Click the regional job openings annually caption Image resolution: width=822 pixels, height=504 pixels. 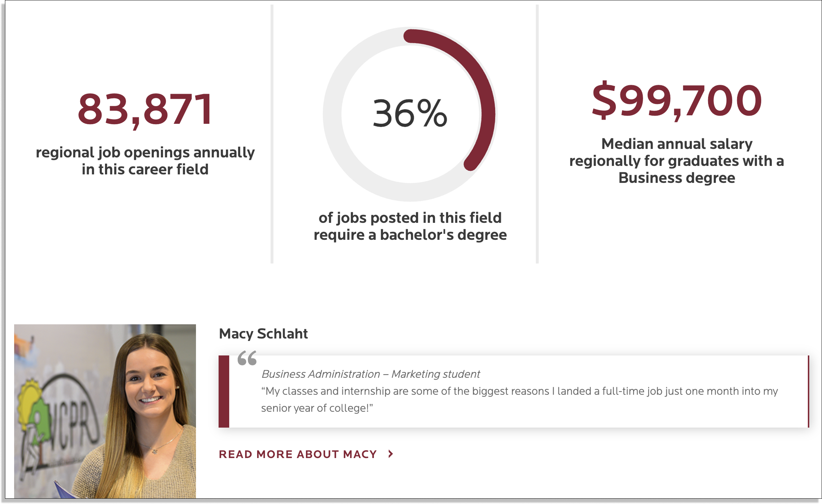145,161
